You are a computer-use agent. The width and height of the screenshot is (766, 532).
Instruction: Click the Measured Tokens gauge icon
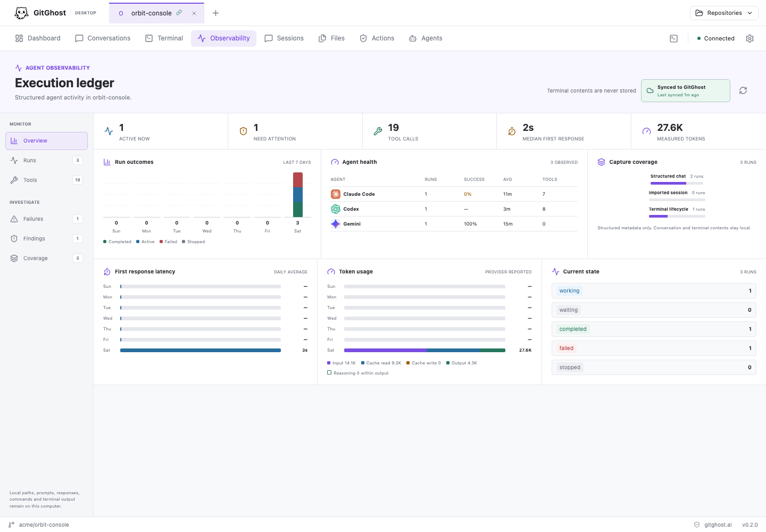pos(646,131)
